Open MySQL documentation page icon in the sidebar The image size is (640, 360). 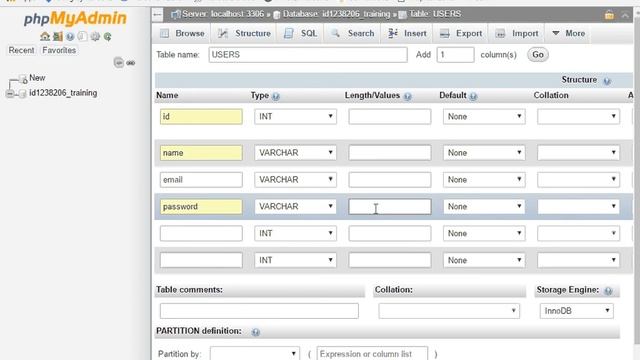pos(82,36)
